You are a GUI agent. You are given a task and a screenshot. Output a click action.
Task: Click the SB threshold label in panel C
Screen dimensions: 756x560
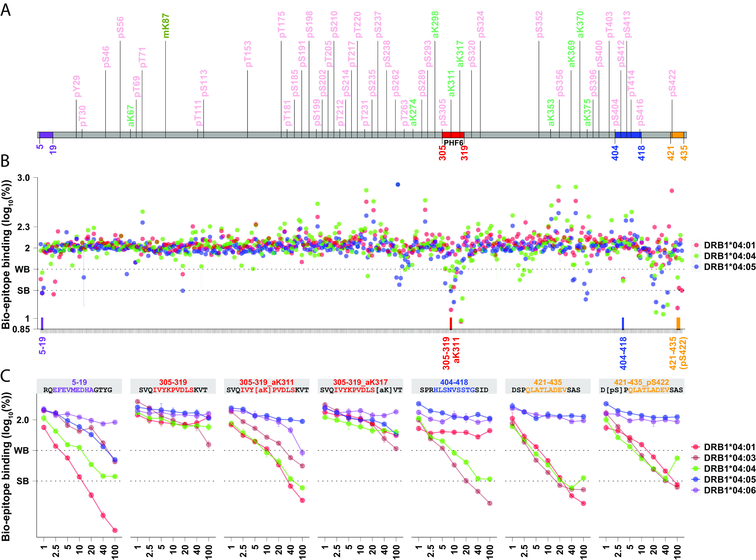pos(23,481)
